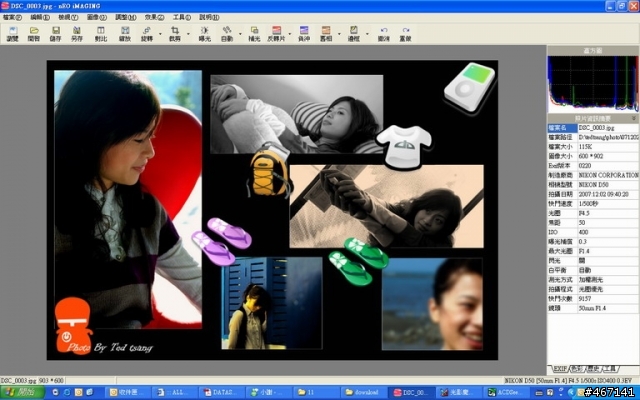Image resolution: width=640 pixels, height=400 pixels.
Task: Click the collage image in canvas
Action: click(272, 210)
